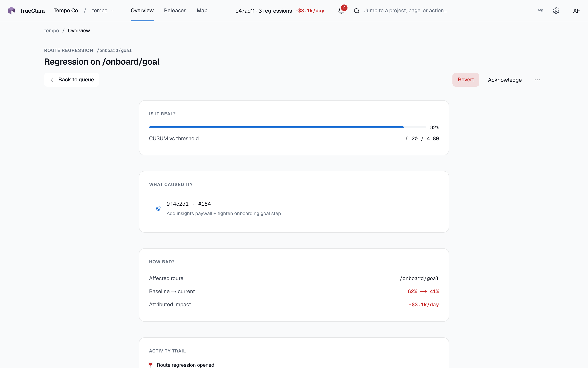Click the Route regression opened entry
The height and width of the screenshot is (368, 588).
click(185, 365)
